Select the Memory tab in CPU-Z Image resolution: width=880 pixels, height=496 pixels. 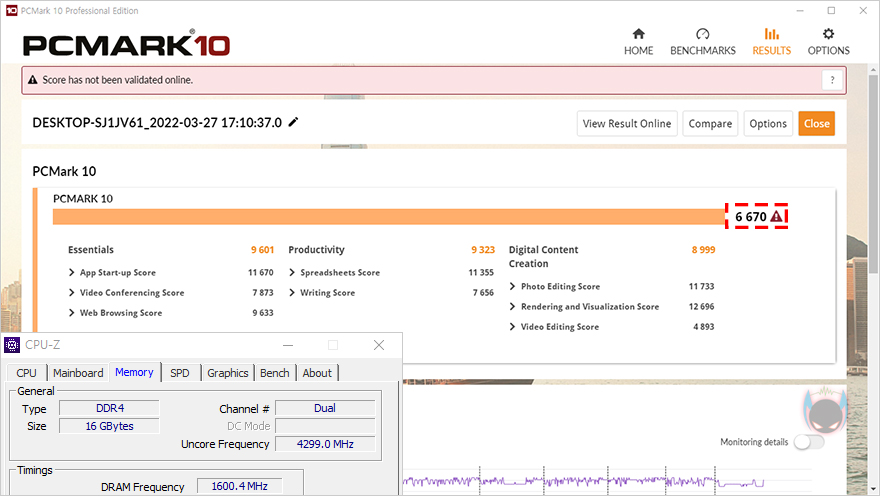[134, 372]
